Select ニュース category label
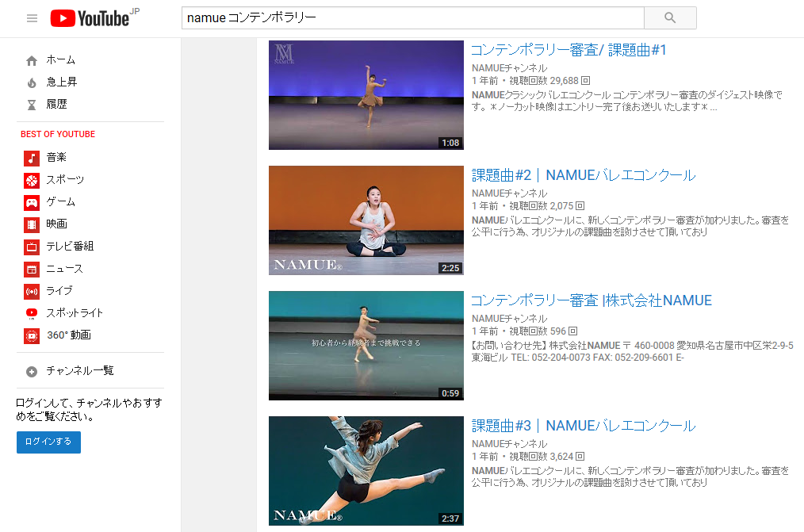This screenshot has height=532, width=804. click(x=64, y=269)
